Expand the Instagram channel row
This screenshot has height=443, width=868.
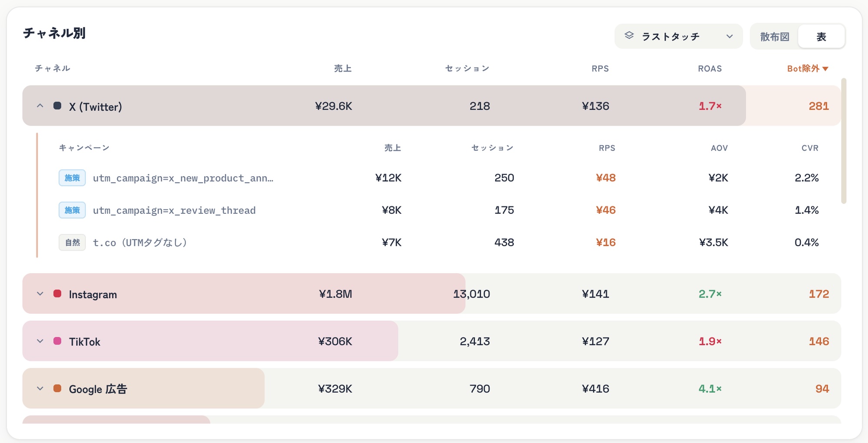[40, 294]
